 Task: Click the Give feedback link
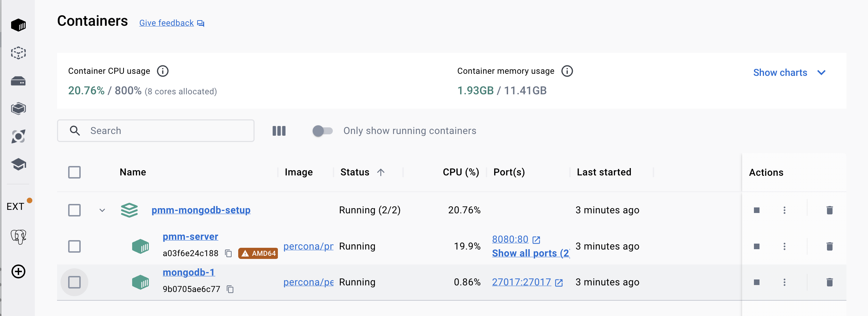pyautogui.click(x=167, y=23)
